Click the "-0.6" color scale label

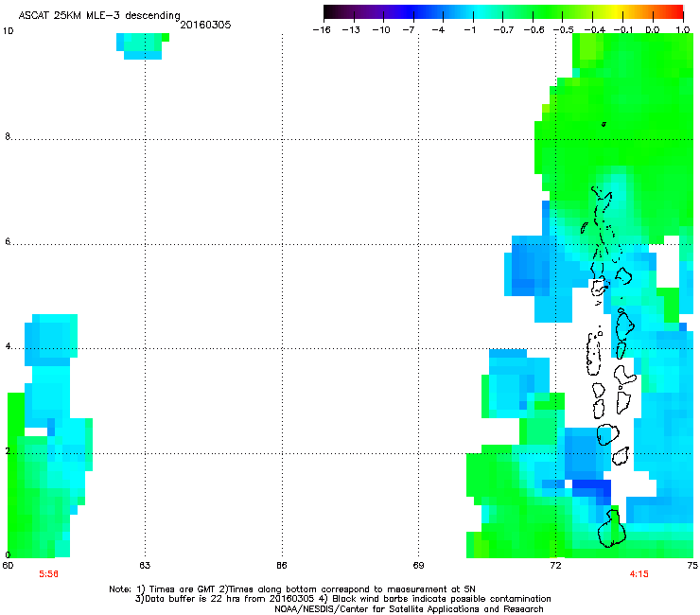click(534, 30)
